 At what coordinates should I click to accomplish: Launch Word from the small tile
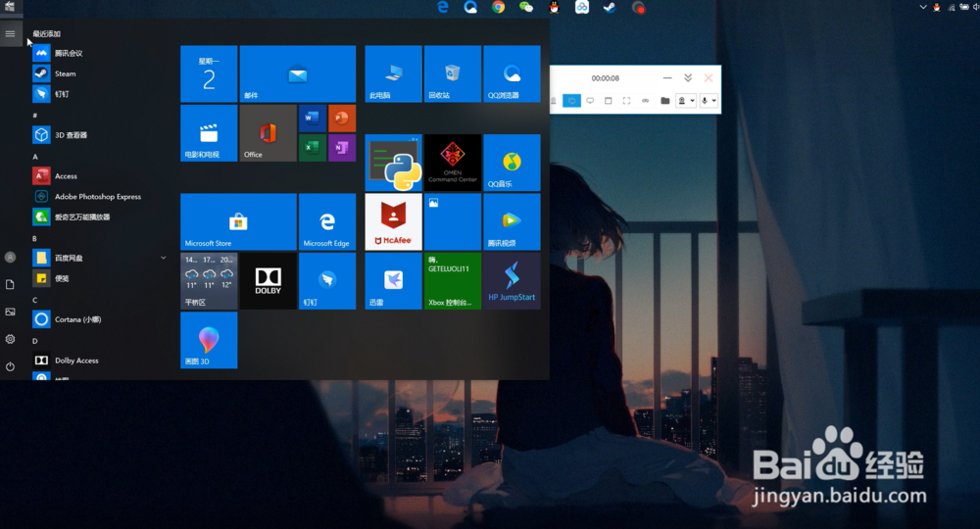[x=313, y=118]
